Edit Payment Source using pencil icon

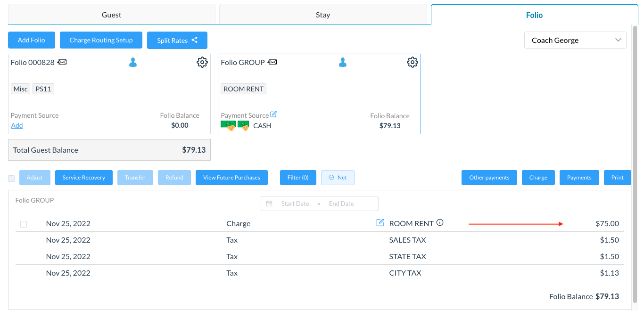(x=273, y=114)
